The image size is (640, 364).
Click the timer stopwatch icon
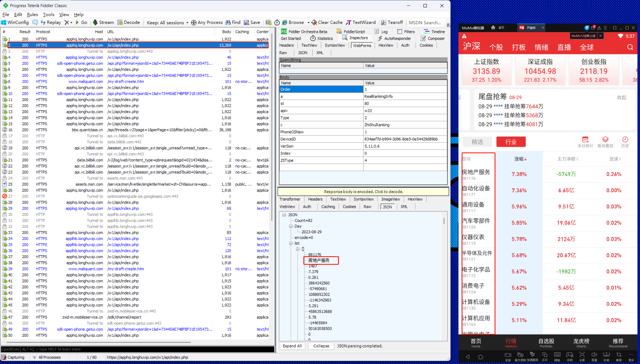tap(277, 22)
